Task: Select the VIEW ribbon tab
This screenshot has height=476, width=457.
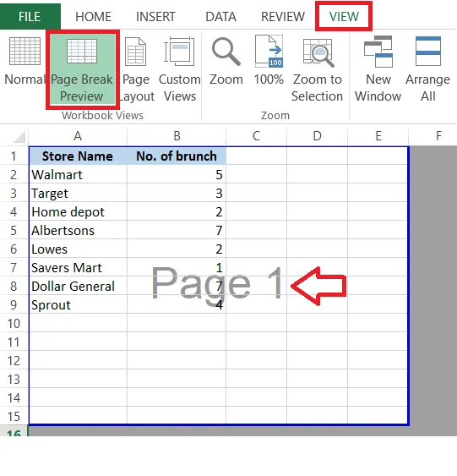Action: (344, 16)
